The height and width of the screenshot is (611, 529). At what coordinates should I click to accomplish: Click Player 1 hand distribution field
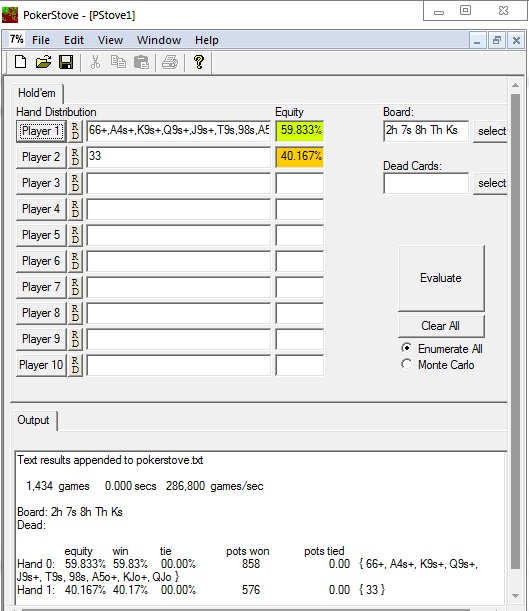point(178,131)
